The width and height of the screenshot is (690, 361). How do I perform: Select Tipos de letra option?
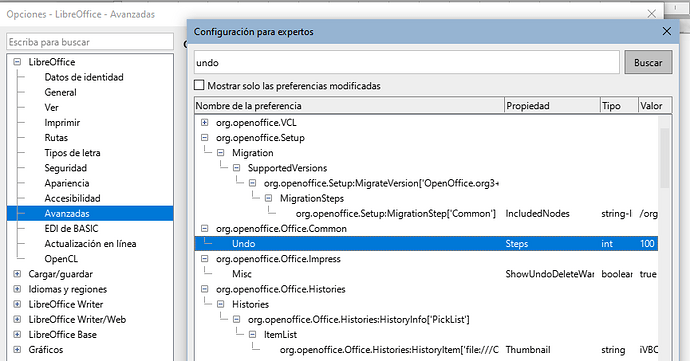point(72,153)
